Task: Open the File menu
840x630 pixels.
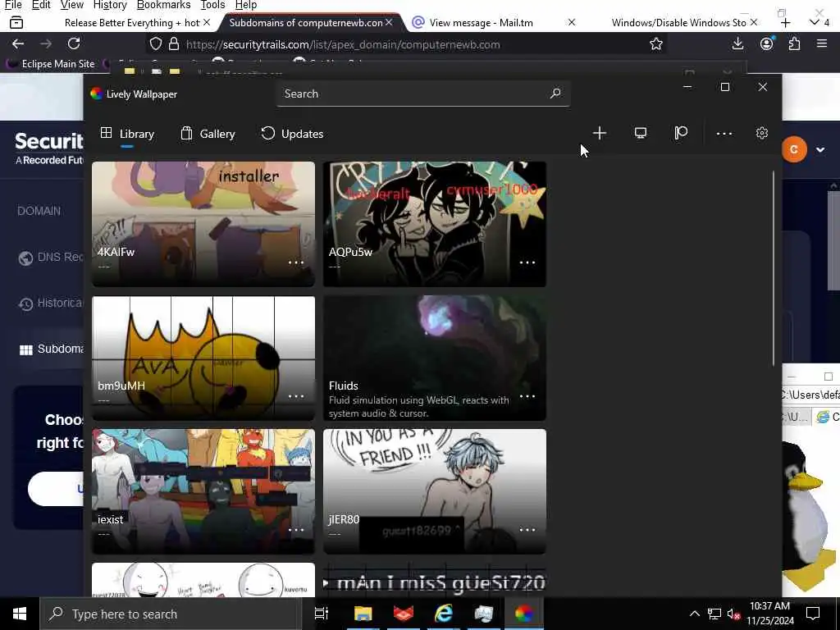Action: 13,5
